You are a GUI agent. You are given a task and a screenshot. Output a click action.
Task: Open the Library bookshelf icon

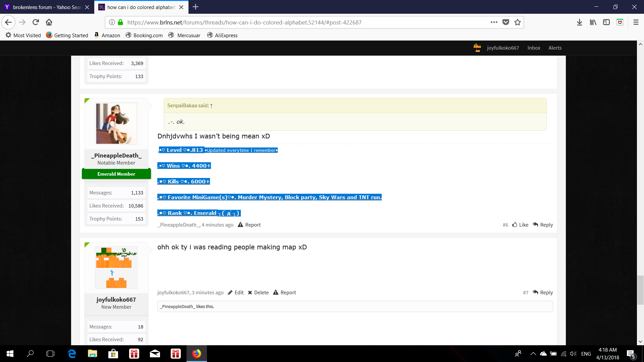click(593, 22)
